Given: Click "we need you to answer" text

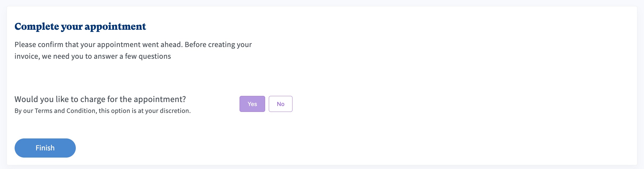Looking at the screenshot, I should tap(80, 56).
